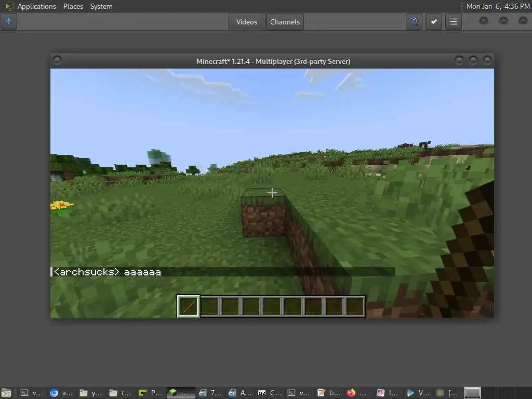Open the Applications menu
Image resolution: width=532 pixels, height=399 pixels.
[37, 6]
